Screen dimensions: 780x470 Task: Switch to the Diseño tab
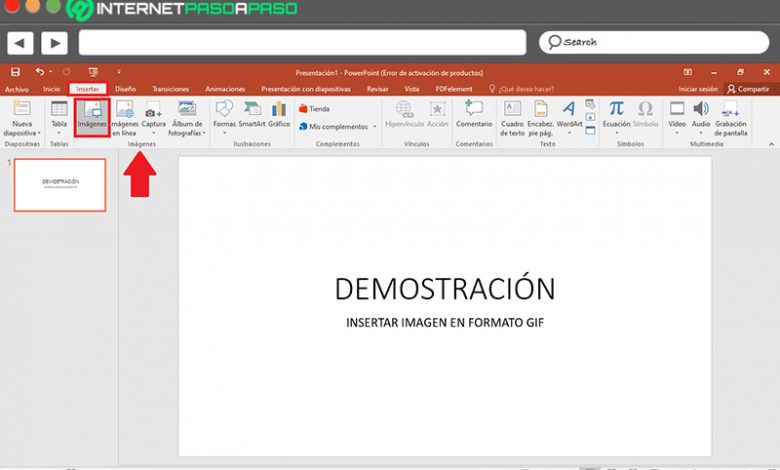tap(125, 89)
